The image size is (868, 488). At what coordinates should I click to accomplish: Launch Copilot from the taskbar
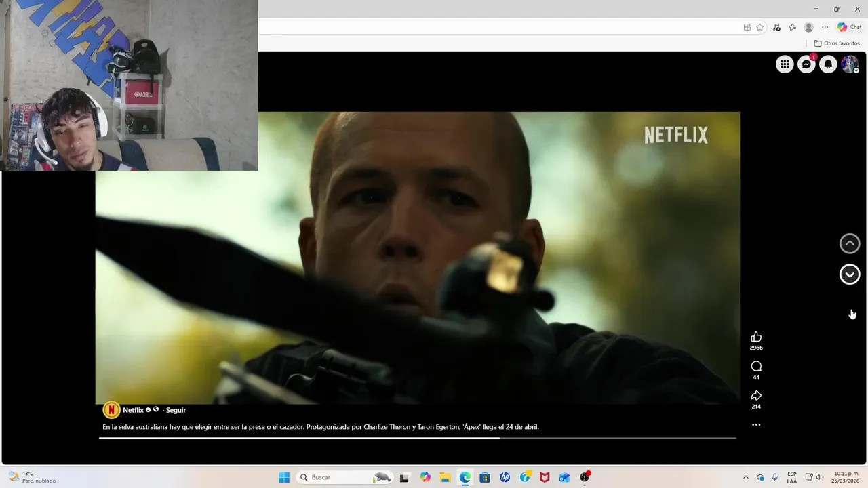tap(425, 477)
